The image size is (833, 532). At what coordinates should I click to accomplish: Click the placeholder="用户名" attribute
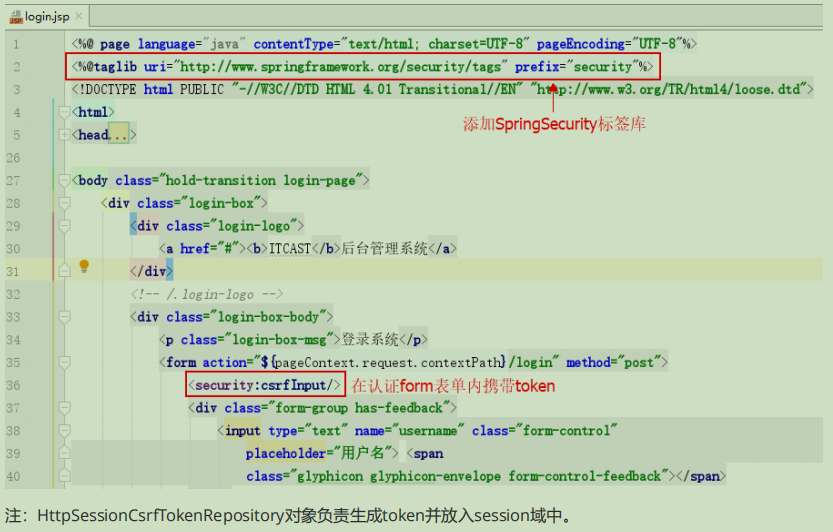(319, 453)
